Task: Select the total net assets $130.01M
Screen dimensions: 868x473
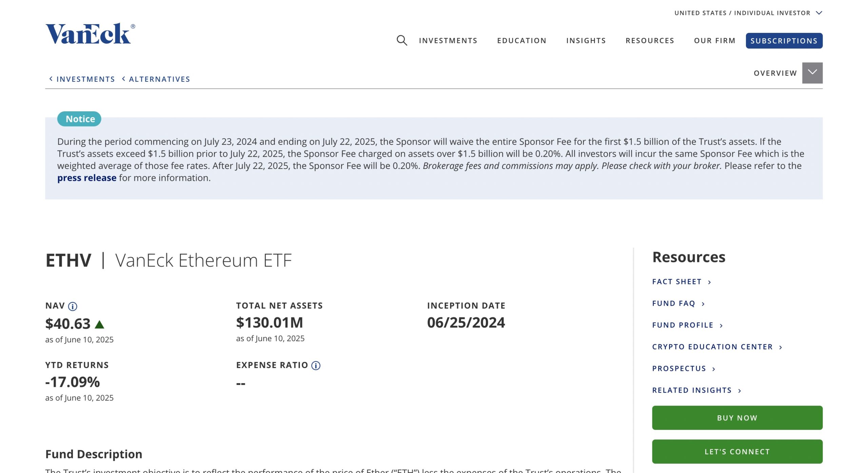Action: click(x=270, y=322)
